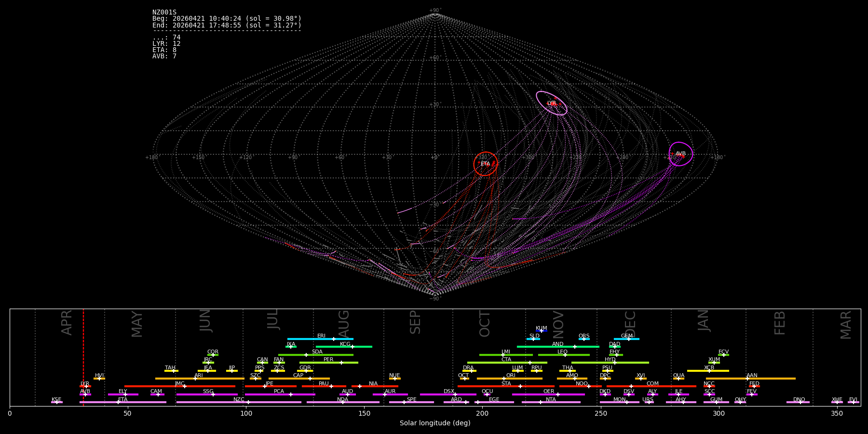
Task: Click the 'AVB: 7' count line
Action: (164, 56)
